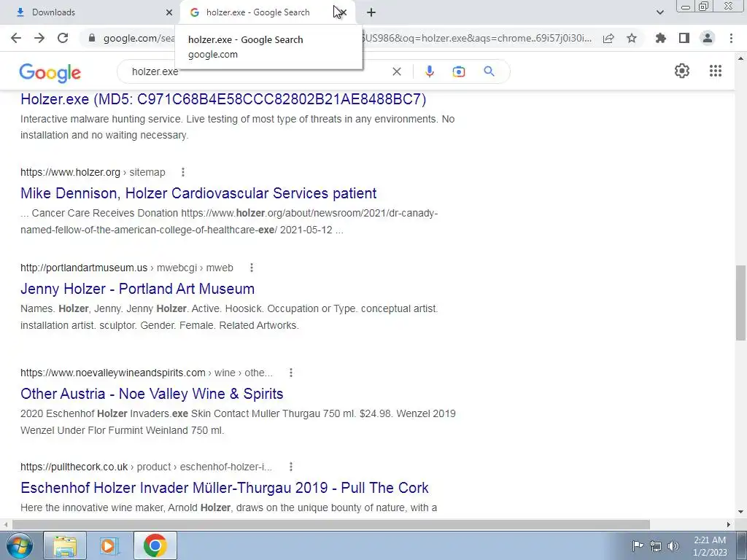Screen dimensions: 747x560
Task: Click the scroll-right arrow on horizontal scrollbar
Action: click(729, 524)
